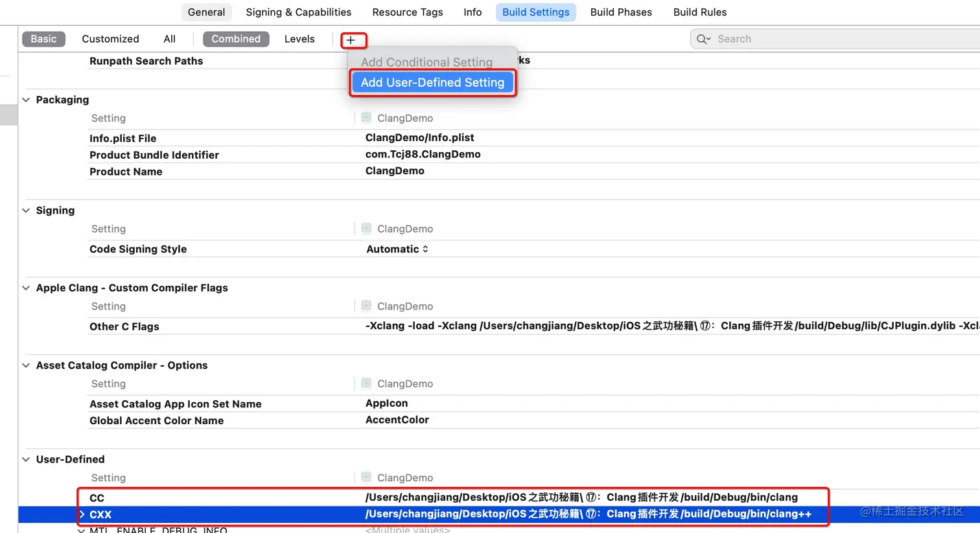This screenshot has width=980, height=533.
Task: Open the Build Phases tab
Action: point(621,12)
